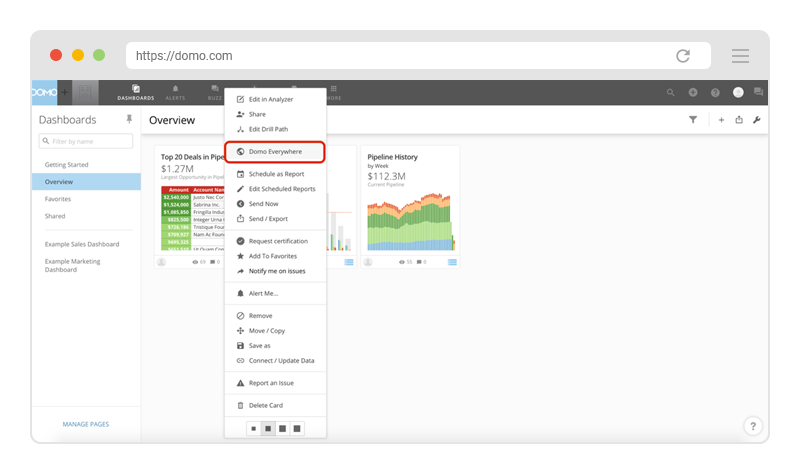Screen dimensions: 800x474
Task: Click the share/export icon in Overview toolbar
Action: click(739, 120)
